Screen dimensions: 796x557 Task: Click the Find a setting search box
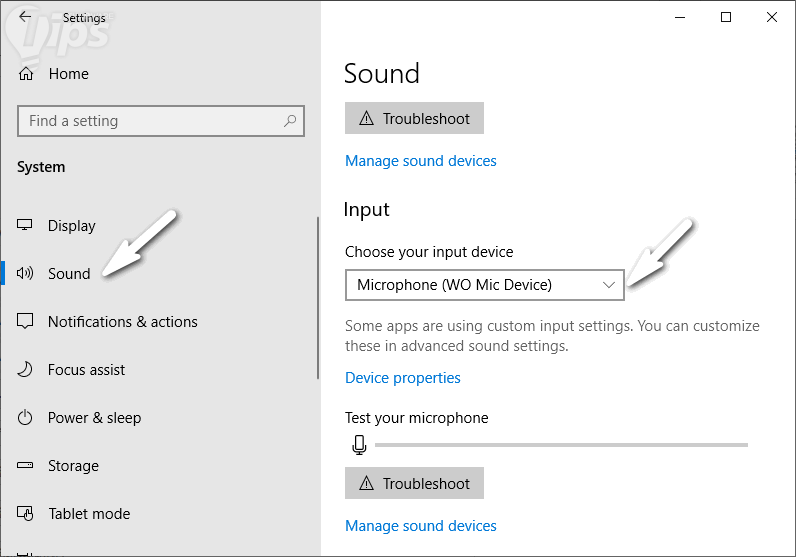[x=150, y=121]
